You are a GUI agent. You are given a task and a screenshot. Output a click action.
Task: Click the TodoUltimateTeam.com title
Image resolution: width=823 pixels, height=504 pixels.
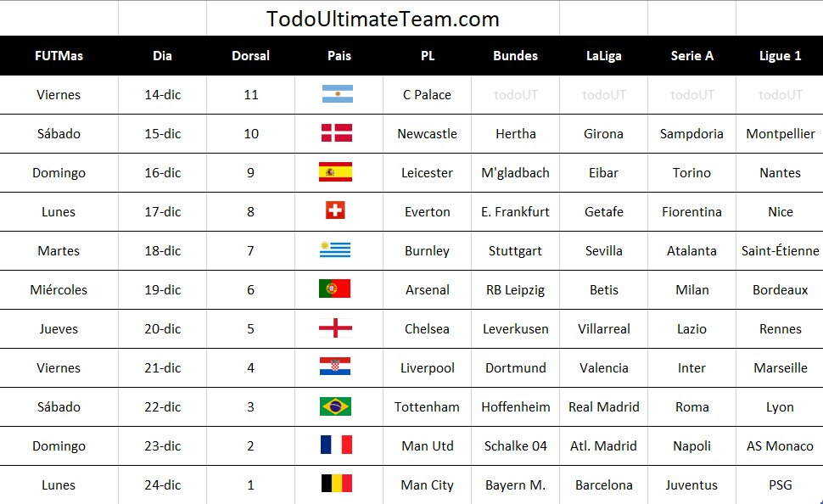point(383,19)
